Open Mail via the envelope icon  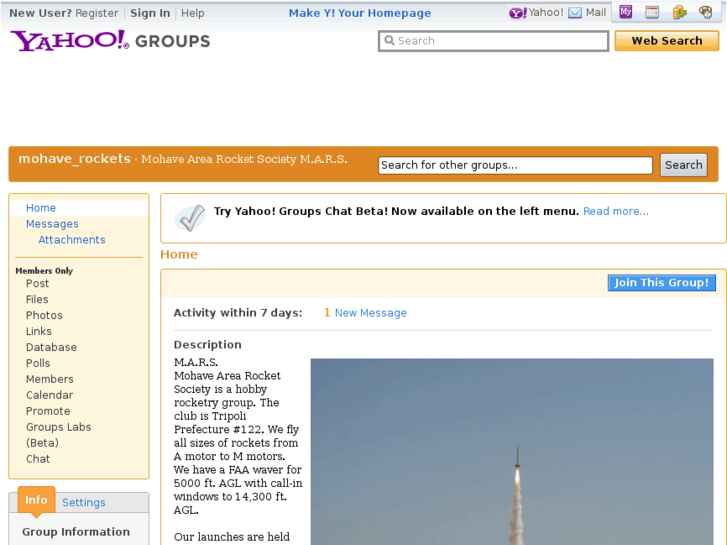click(575, 13)
